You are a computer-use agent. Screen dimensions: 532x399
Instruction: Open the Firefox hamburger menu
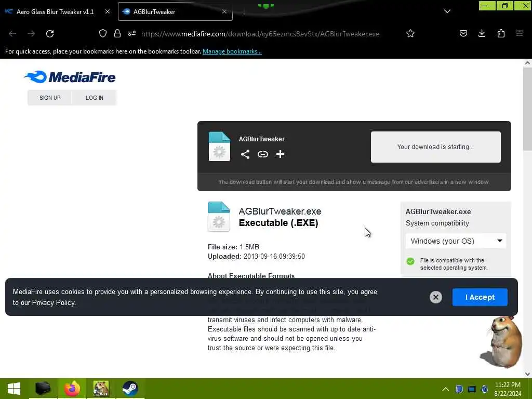pos(520,33)
